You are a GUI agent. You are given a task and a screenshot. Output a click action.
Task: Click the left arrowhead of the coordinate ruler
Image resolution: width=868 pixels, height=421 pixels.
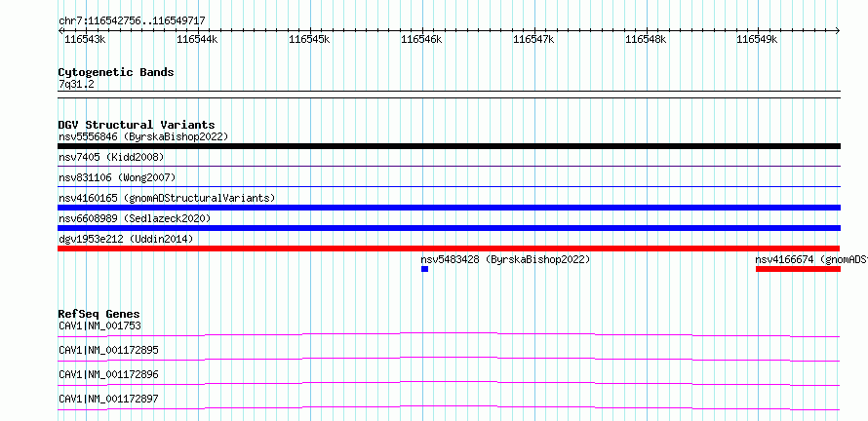point(60,31)
